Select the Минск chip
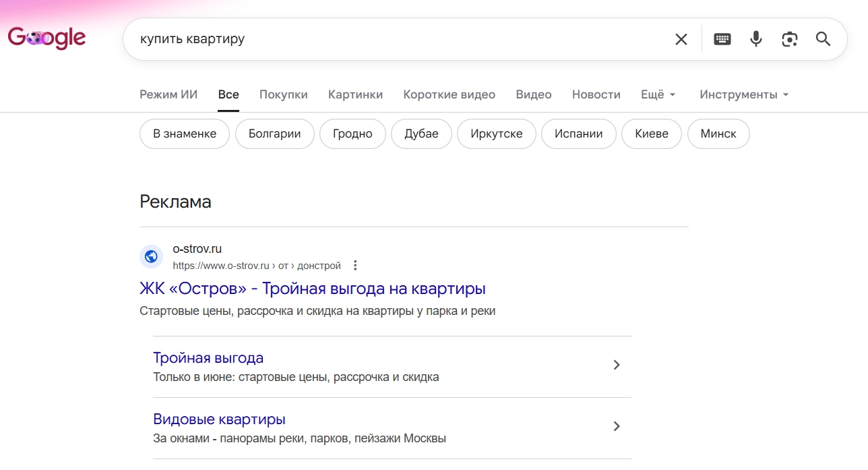 click(718, 134)
